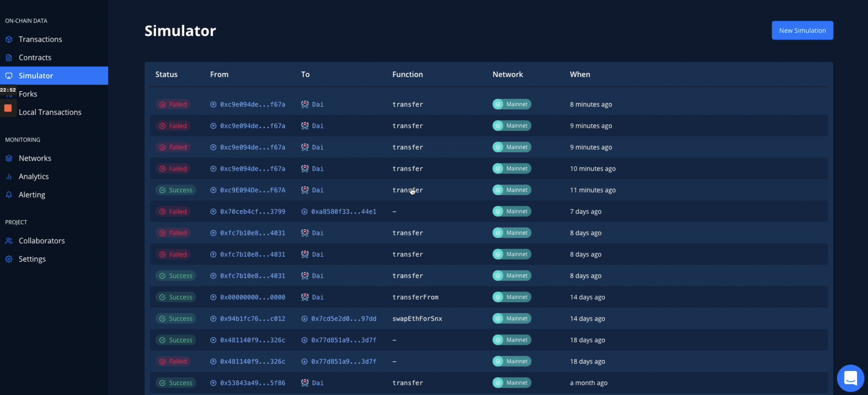The height and width of the screenshot is (395, 868).
Task: Click the Success badge for a month ago
Action: (x=176, y=383)
